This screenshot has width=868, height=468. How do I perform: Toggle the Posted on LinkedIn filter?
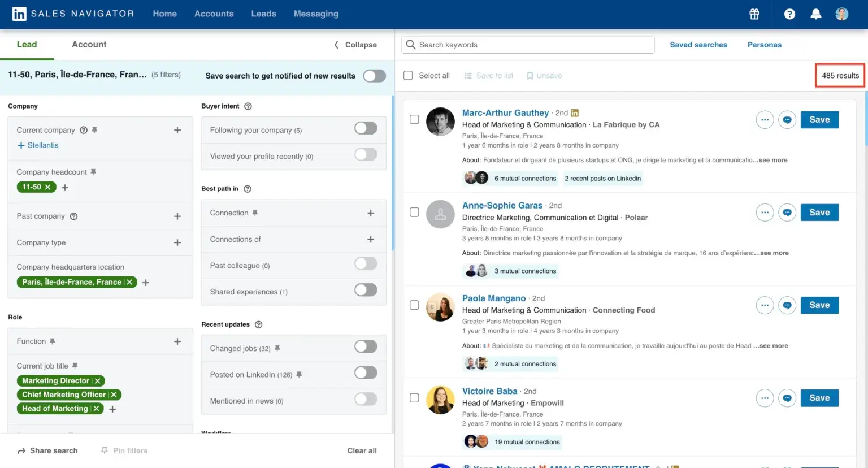point(366,372)
